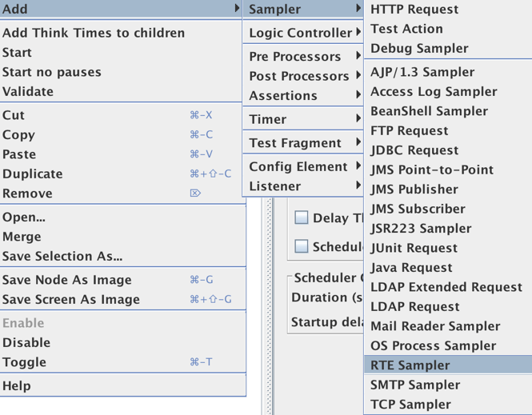This screenshot has height=415, width=532.
Task: Add an HTTP Request sampler
Action: tap(448, 9)
